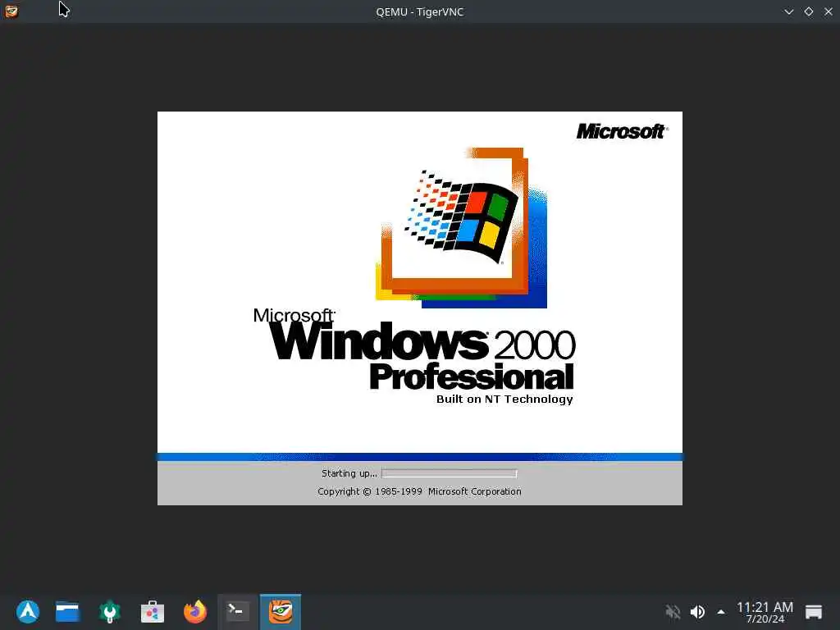The width and height of the screenshot is (840, 630).
Task: Open the volume control in tray
Action: (697, 612)
